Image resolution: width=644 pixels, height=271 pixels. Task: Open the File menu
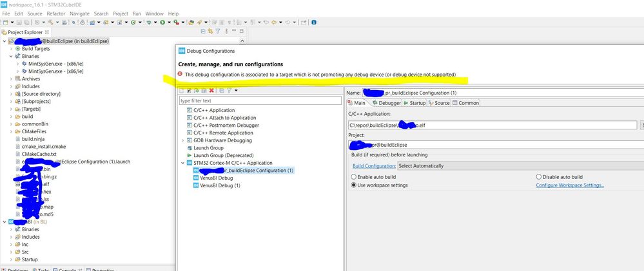tap(6, 14)
